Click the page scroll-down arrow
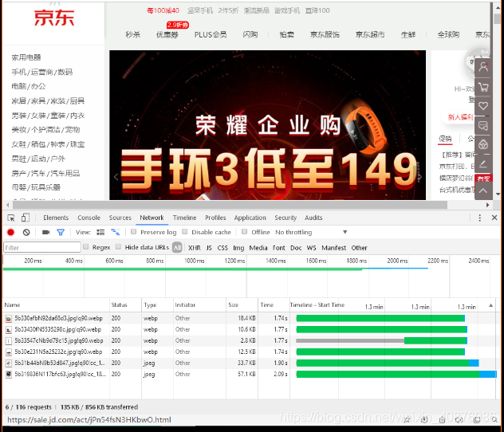504x432 pixels. [x=498, y=194]
